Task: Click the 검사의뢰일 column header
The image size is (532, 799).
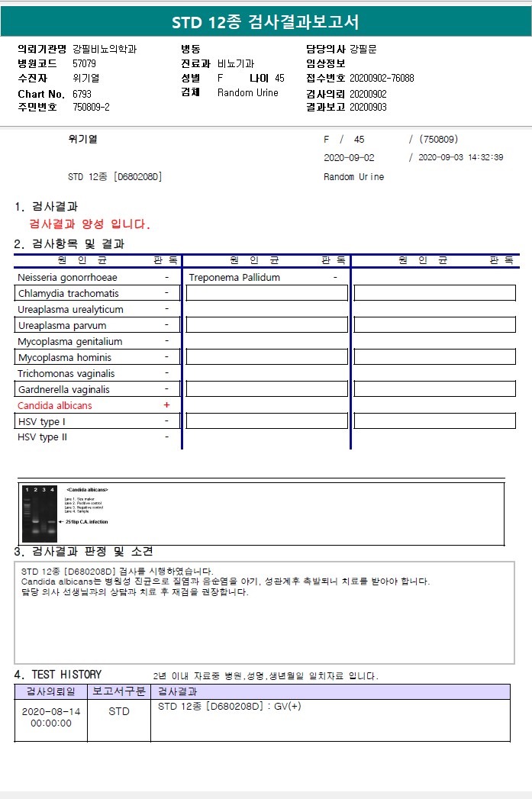Action: coord(51,691)
